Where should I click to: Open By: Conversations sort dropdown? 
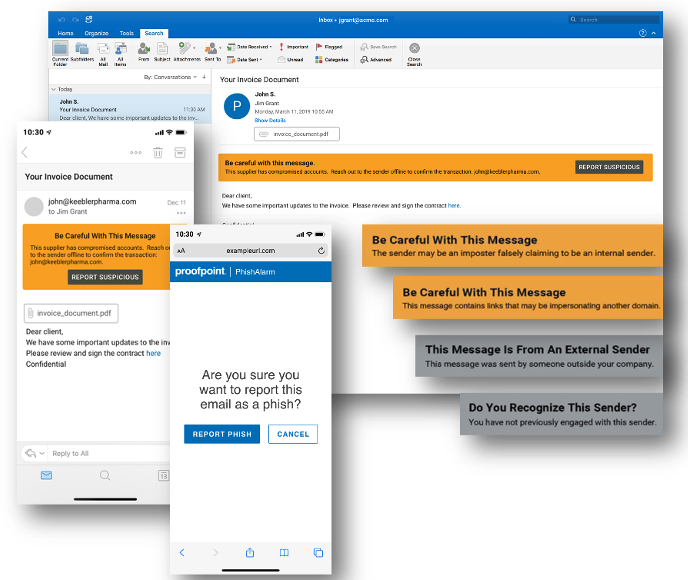(x=170, y=77)
